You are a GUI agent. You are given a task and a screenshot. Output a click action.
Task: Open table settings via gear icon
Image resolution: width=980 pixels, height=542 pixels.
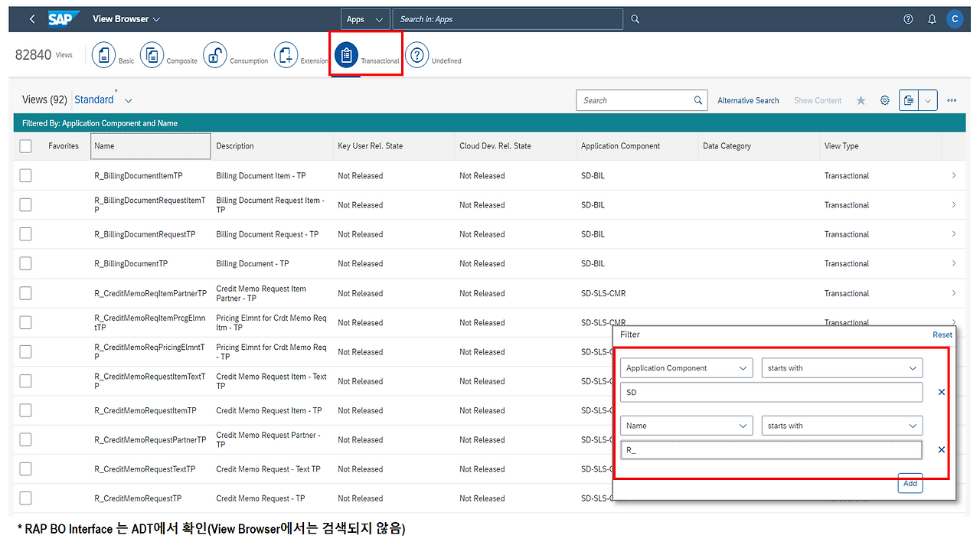pos(885,100)
